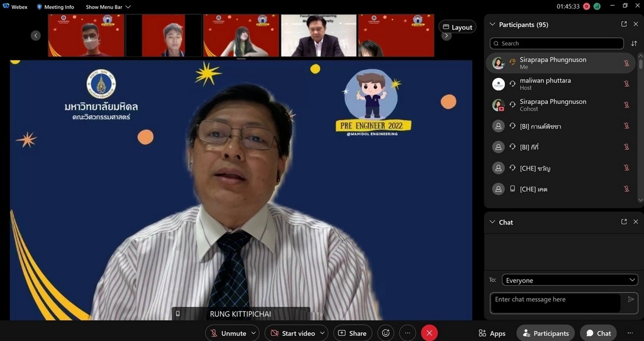Open Show Menu Bar menu

point(108,7)
